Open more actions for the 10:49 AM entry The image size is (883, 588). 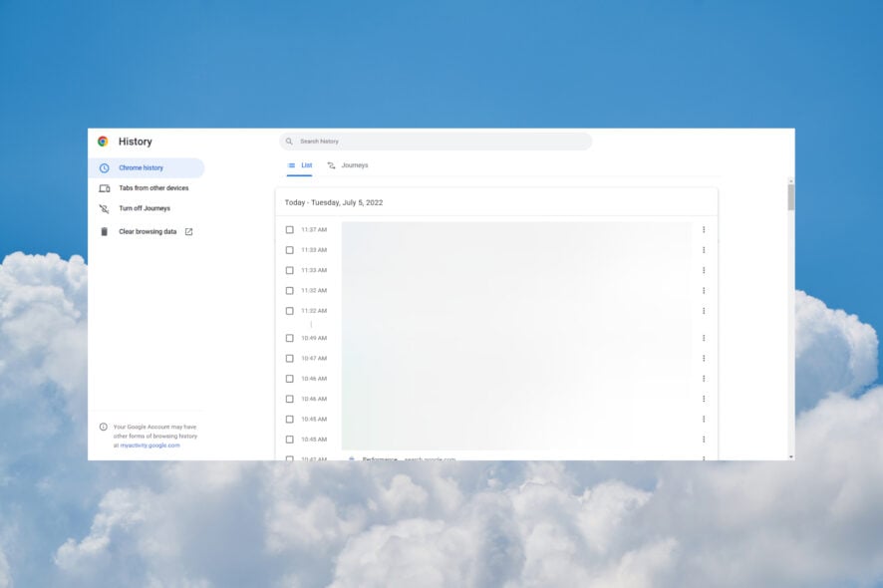[x=704, y=338]
